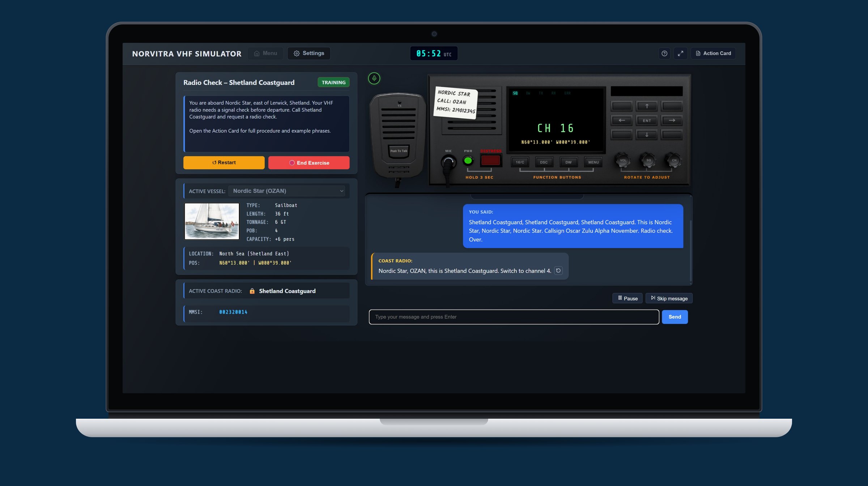Click the coast radio MMSI 002320014
The width and height of the screenshot is (868, 486).
[x=233, y=312]
